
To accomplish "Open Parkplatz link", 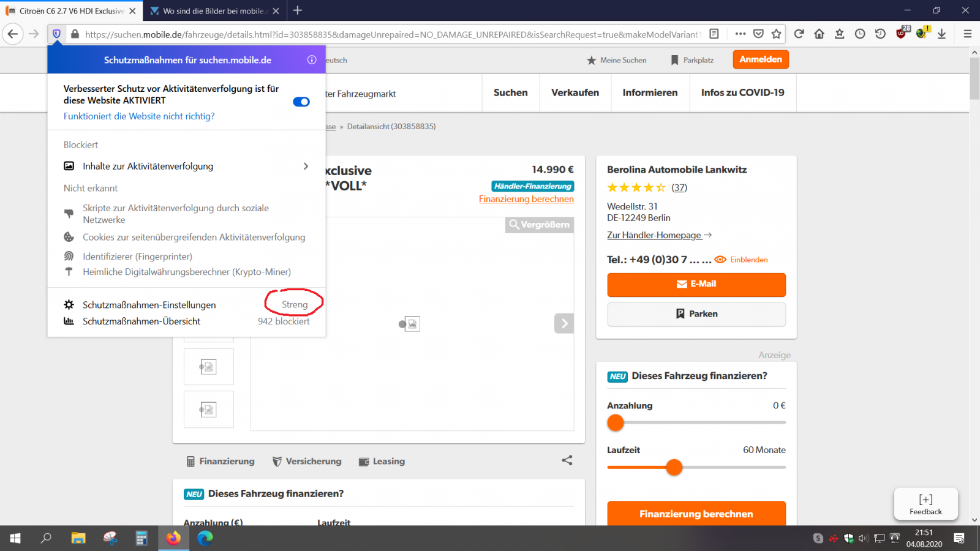I will point(692,60).
